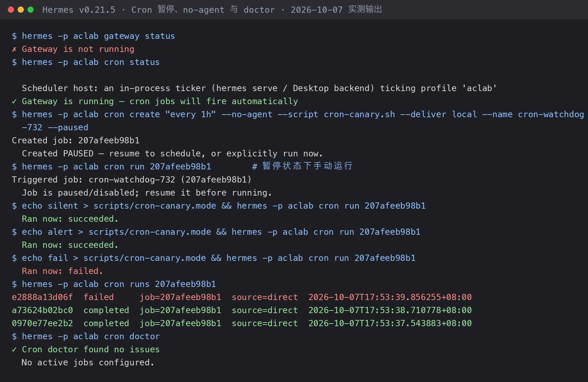The image size is (588, 382).
Task: Click the "echo fail > scripts/cron-canary.mode" command
Action: click(x=219, y=258)
